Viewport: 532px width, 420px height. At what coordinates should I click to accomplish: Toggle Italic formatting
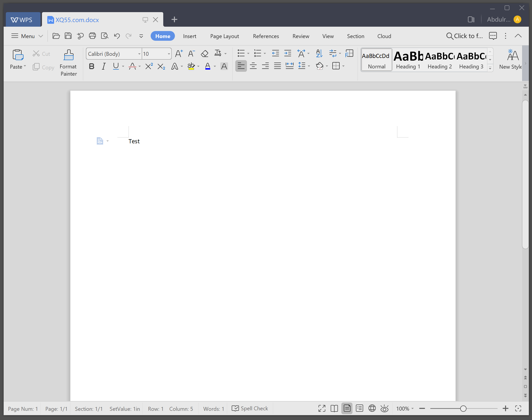click(104, 66)
